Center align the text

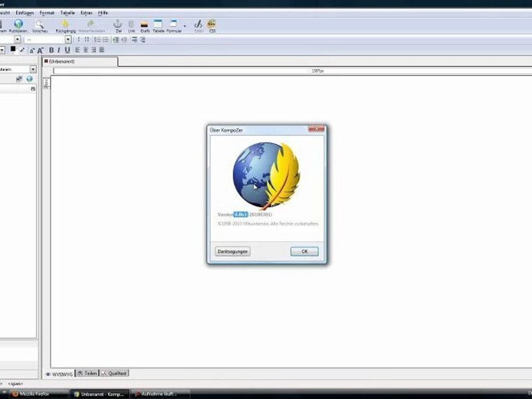[x=85, y=50]
